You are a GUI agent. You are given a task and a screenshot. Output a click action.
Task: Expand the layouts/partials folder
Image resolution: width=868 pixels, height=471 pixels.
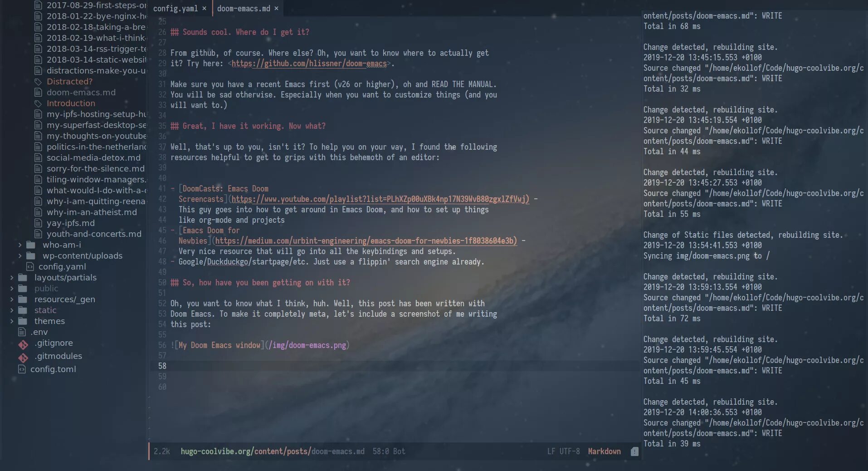(12, 278)
